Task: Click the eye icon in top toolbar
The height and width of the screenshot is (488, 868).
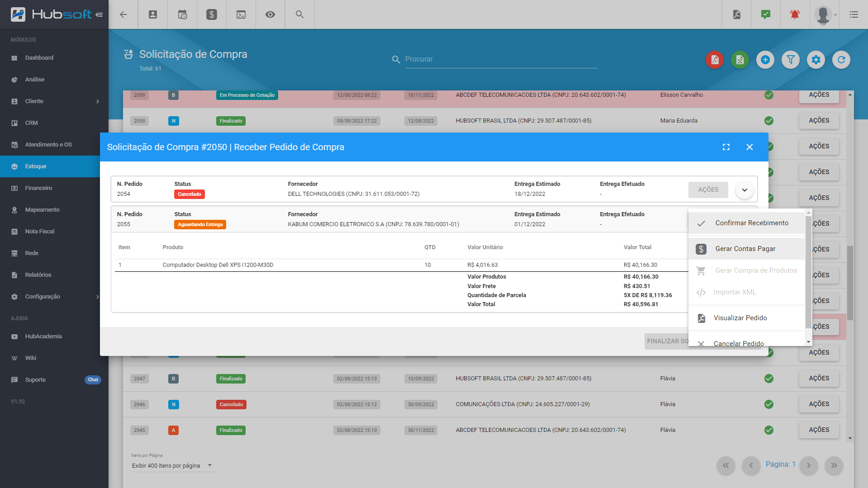Action: point(270,14)
